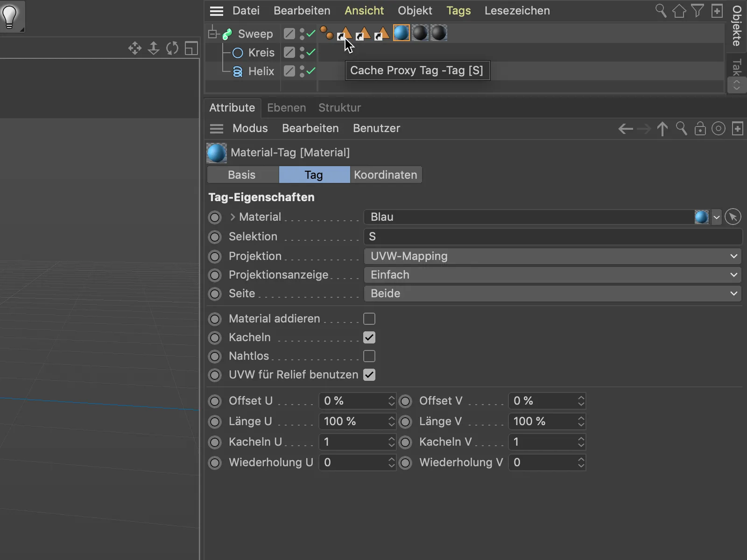Lock the Attribute Manager element
The height and width of the screenshot is (560, 747).
point(700,128)
